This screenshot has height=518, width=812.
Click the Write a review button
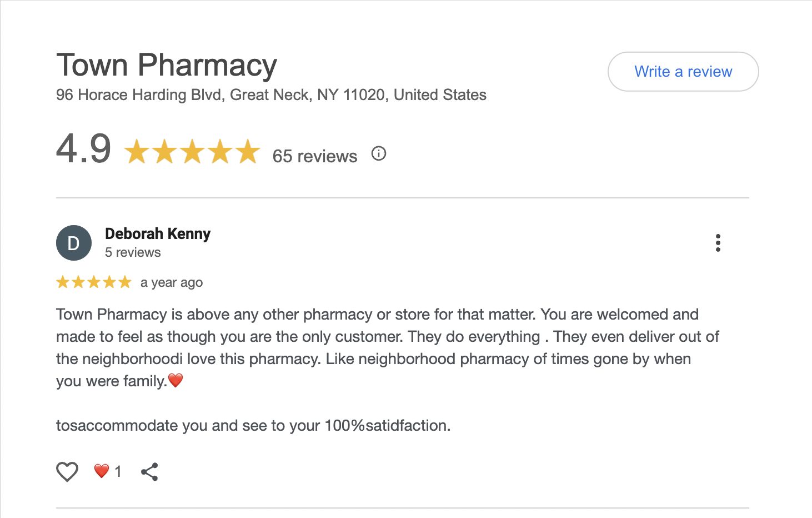[x=683, y=72]
